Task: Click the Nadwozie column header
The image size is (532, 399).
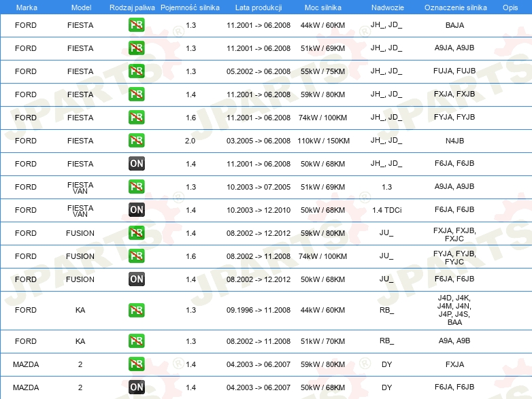Action: tap(388, 7)
